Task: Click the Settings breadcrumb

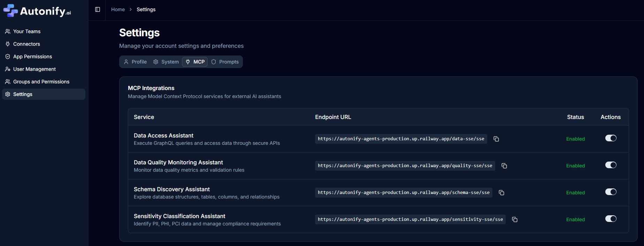Action: 146,9
